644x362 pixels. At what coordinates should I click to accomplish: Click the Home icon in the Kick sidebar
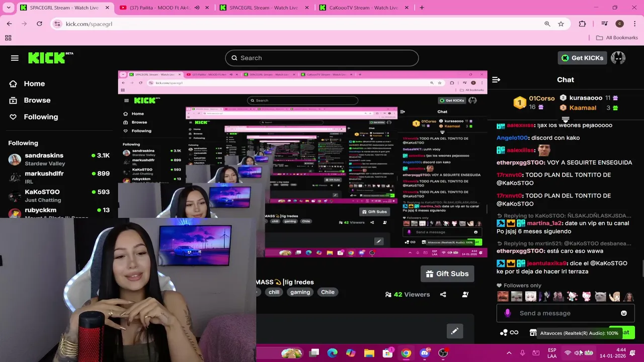[13, 83]
